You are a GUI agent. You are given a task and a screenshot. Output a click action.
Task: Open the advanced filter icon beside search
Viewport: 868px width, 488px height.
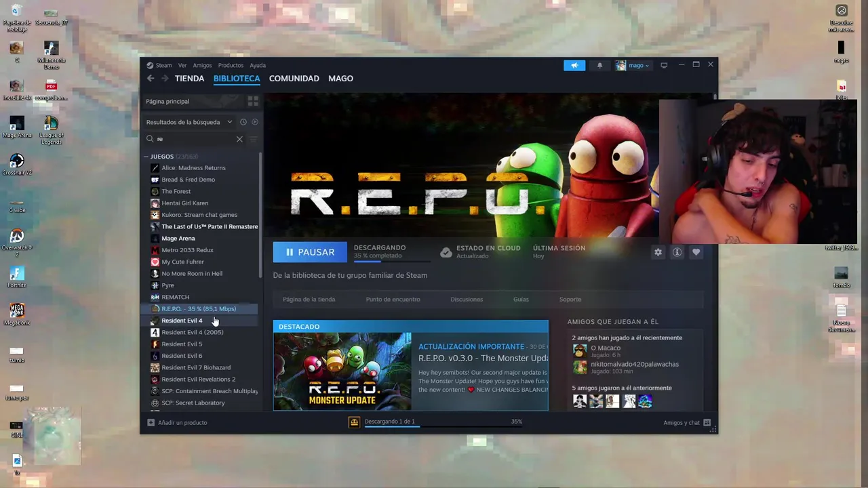254,139
